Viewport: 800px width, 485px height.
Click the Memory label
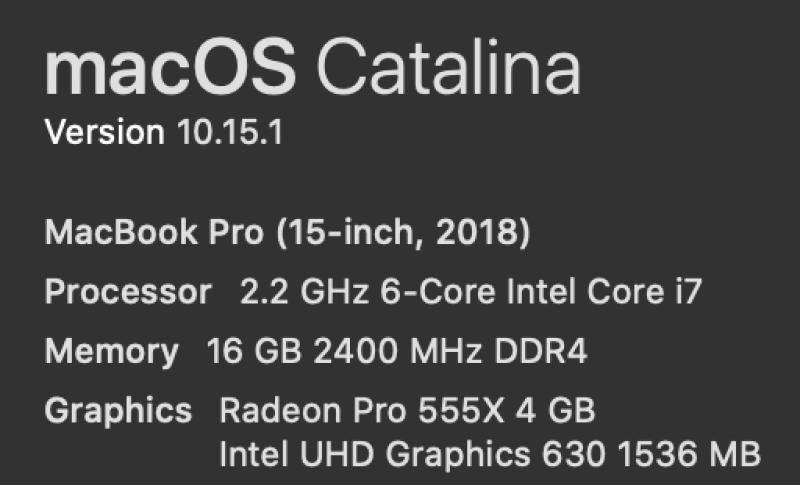[x=112, y=352]
